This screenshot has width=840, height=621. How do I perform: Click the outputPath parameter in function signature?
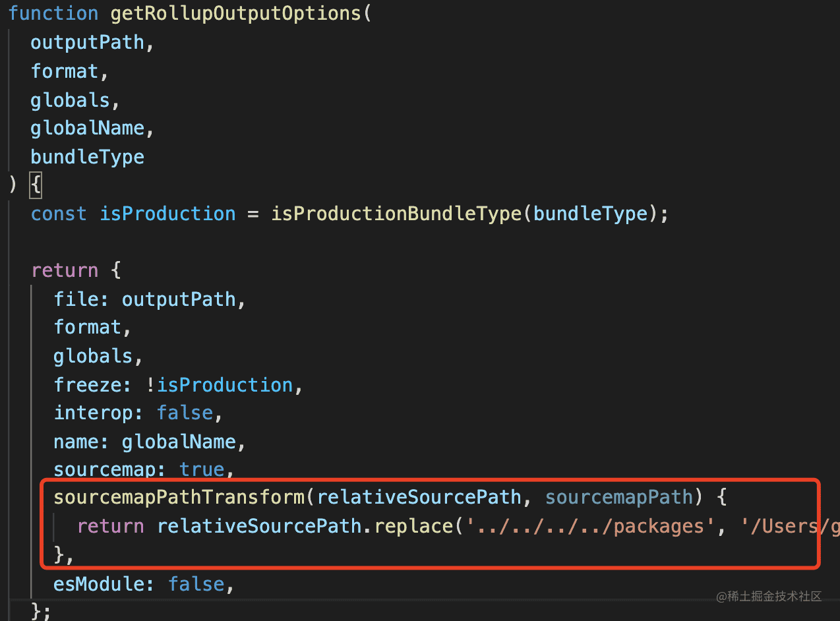pos(87,42)
